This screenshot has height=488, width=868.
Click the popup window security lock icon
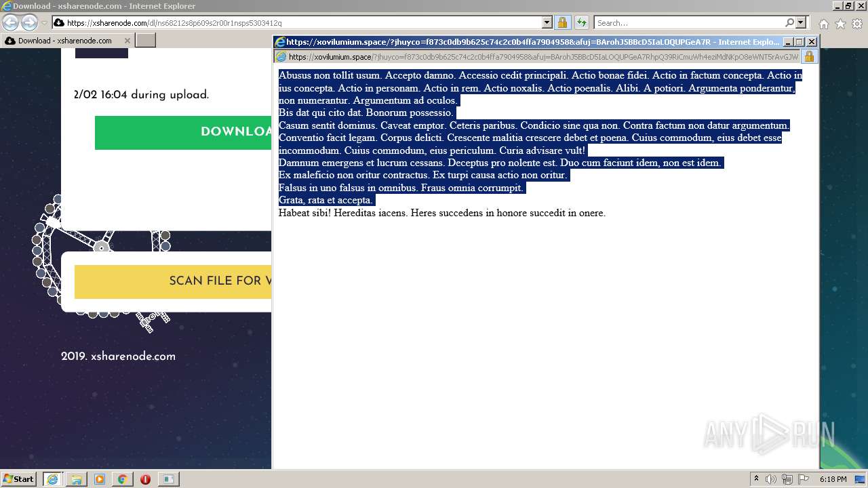[809, 57]
